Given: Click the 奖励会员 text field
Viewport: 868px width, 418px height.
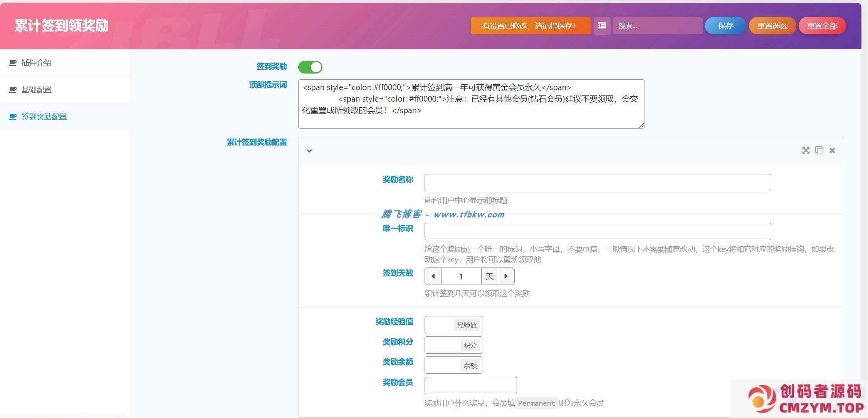Looking at the screenshot, I should 470,385.
